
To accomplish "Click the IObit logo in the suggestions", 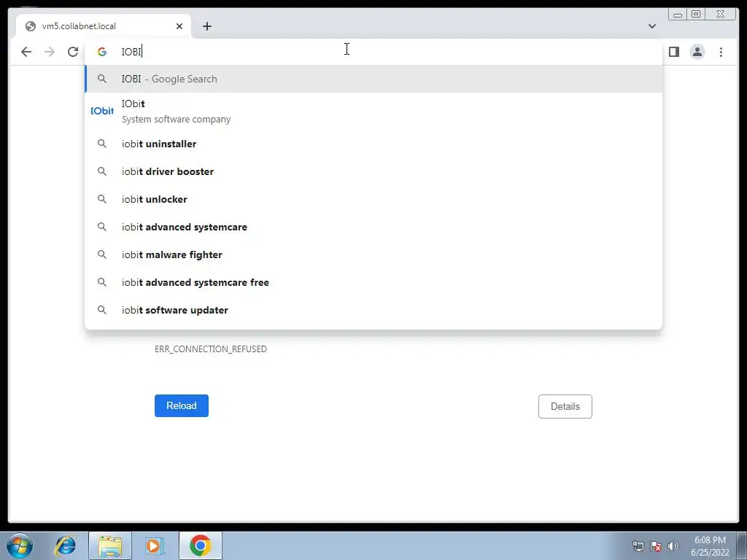I will (102, 111).
